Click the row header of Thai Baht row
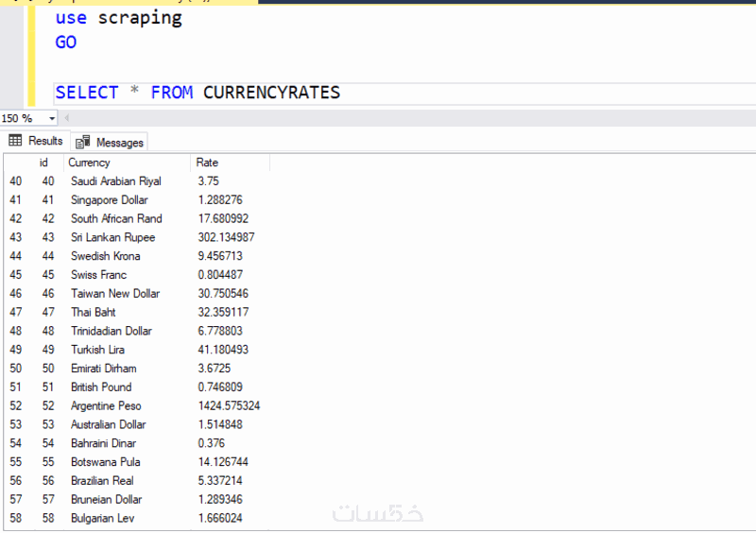 point(15,312)
